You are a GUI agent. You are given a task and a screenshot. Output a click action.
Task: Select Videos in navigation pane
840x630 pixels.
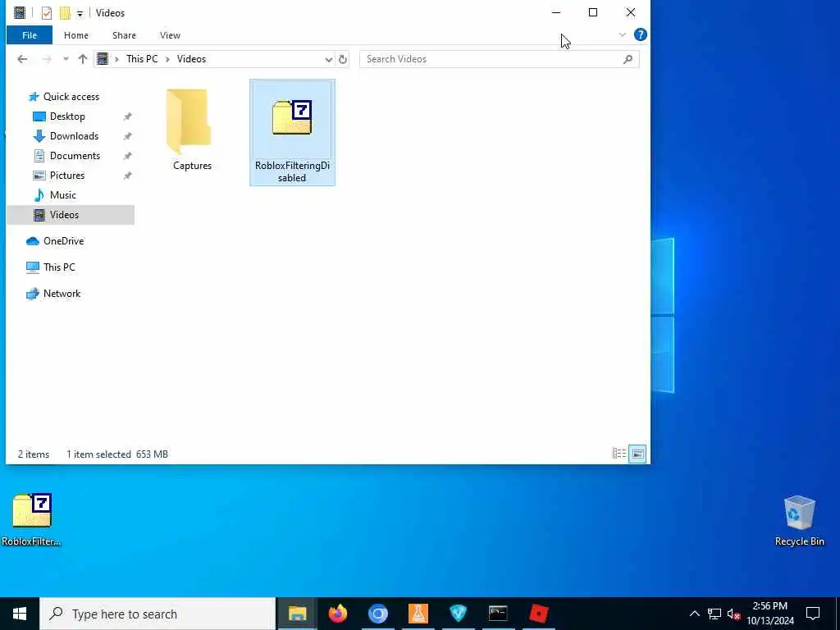(71, 215)
